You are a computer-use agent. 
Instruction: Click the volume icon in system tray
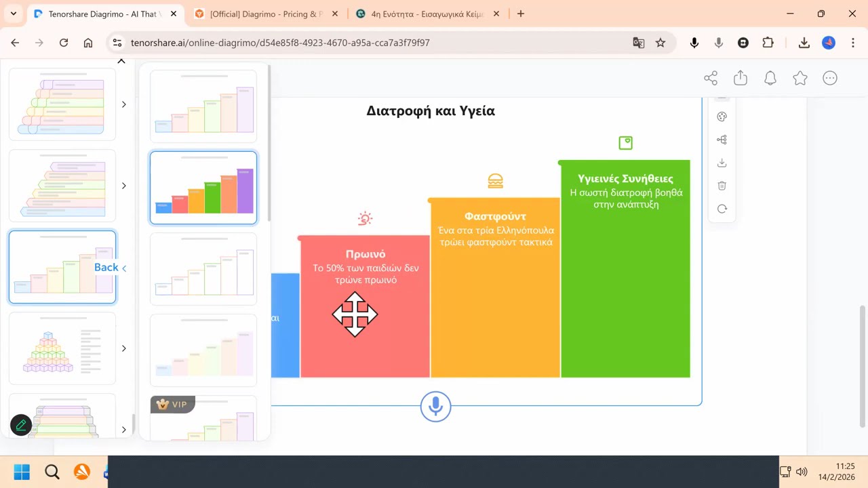point(802,472)
